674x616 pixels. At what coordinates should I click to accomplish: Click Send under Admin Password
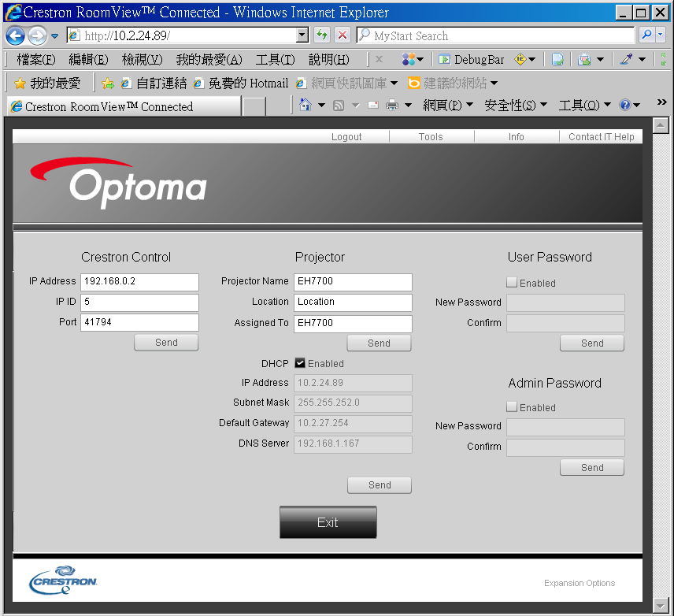tap(592, 468)
